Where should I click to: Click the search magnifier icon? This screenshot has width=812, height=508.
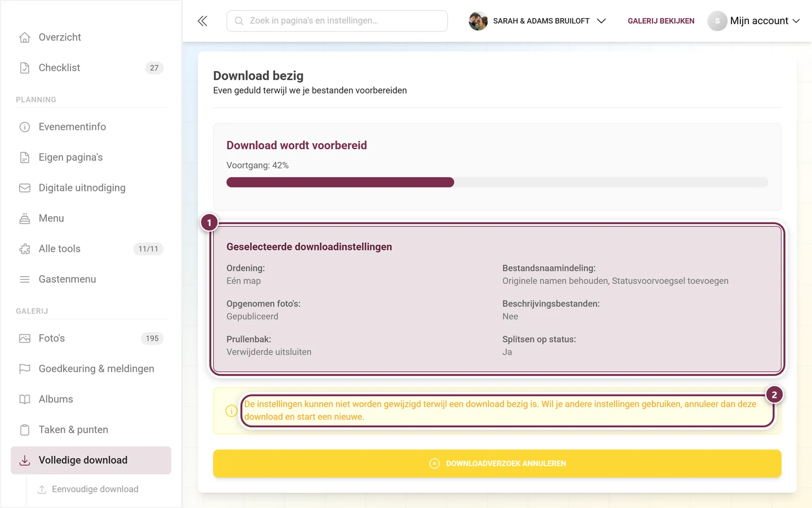coord(239,21)
